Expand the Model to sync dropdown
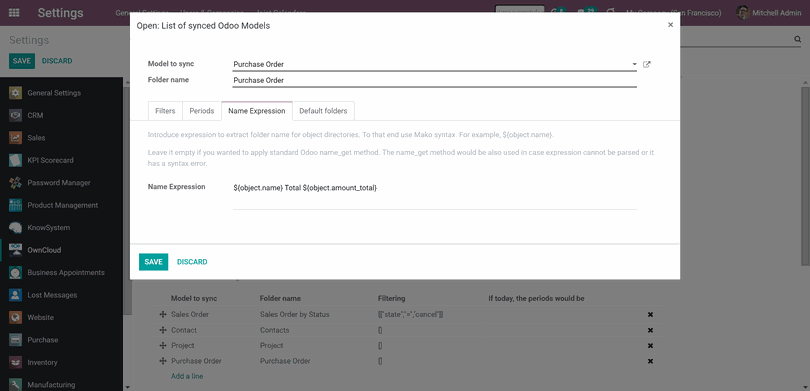810x391 pixels. click(634, 65)
